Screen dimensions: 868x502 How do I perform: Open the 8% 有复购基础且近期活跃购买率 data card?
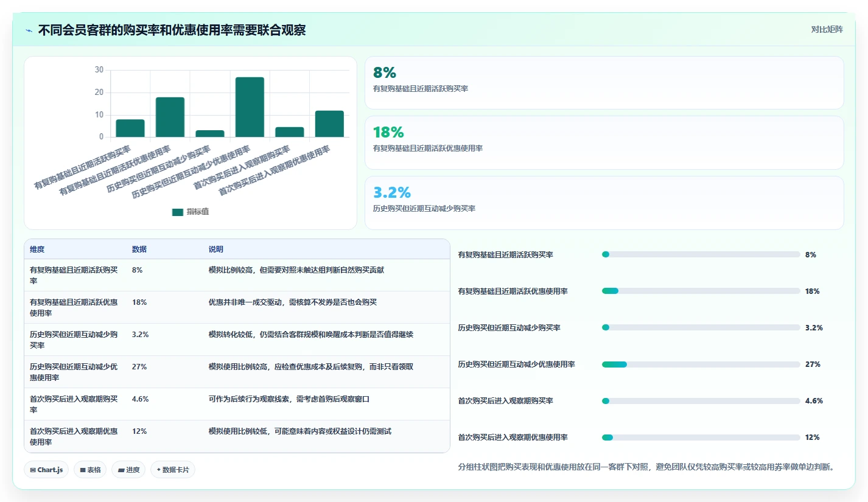[604, 83]
